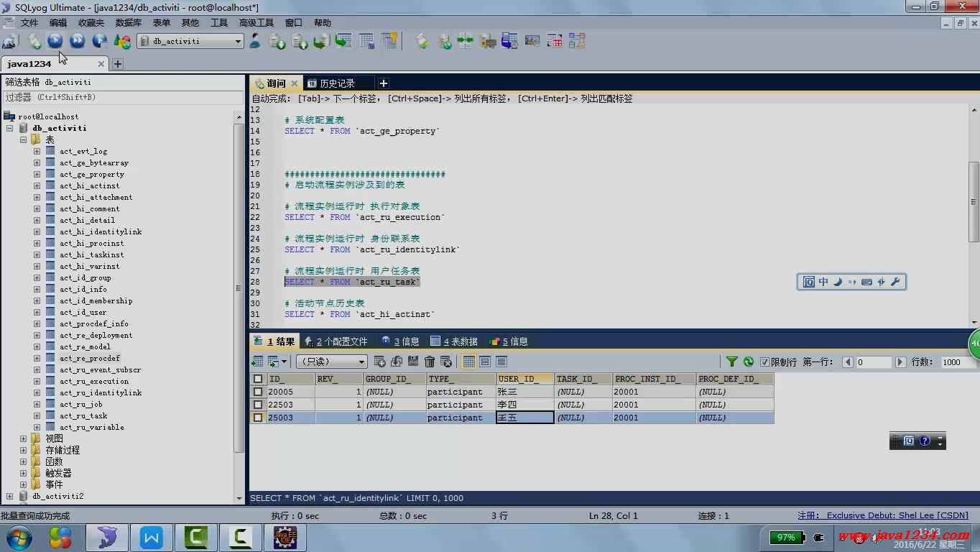The width and height of the screenshot is (980, 552).
Task: Switch result to grid view icon
Action: tap(469, 362)
